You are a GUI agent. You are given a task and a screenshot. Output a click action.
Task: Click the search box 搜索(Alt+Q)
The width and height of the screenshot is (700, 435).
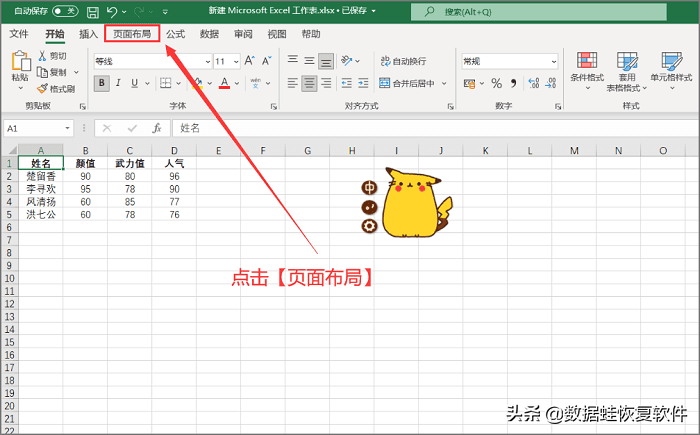click(539, 12)
